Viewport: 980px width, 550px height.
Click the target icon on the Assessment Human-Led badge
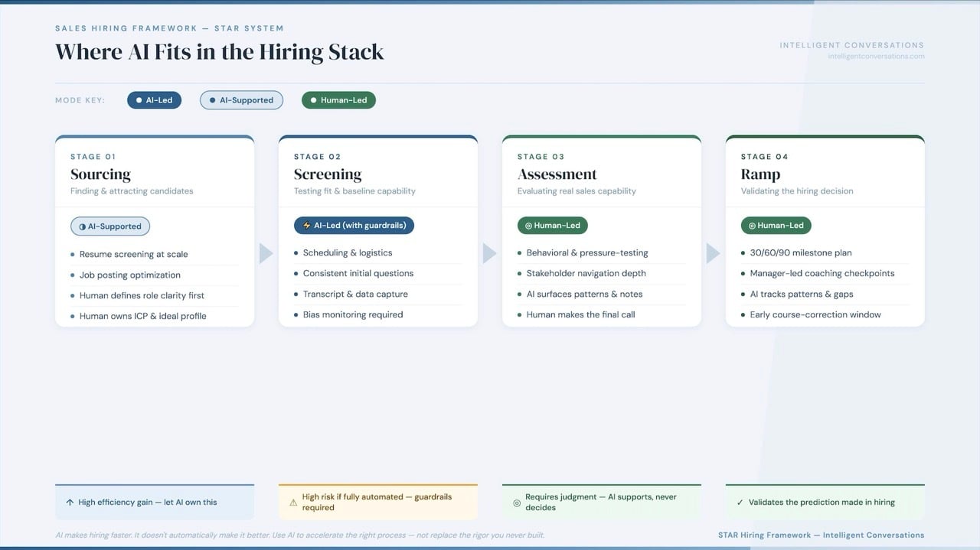(x=528, y=225)
